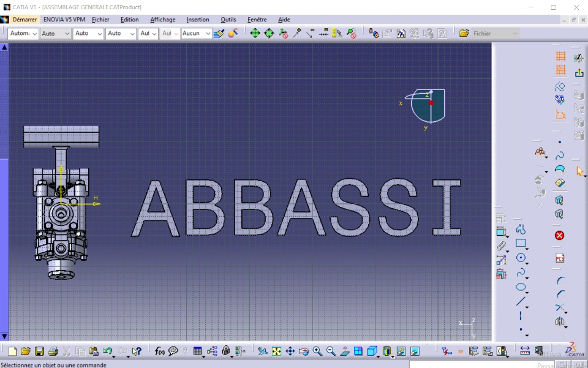
Task: Click the Trim relimitation icon
Action: point(560,307)
